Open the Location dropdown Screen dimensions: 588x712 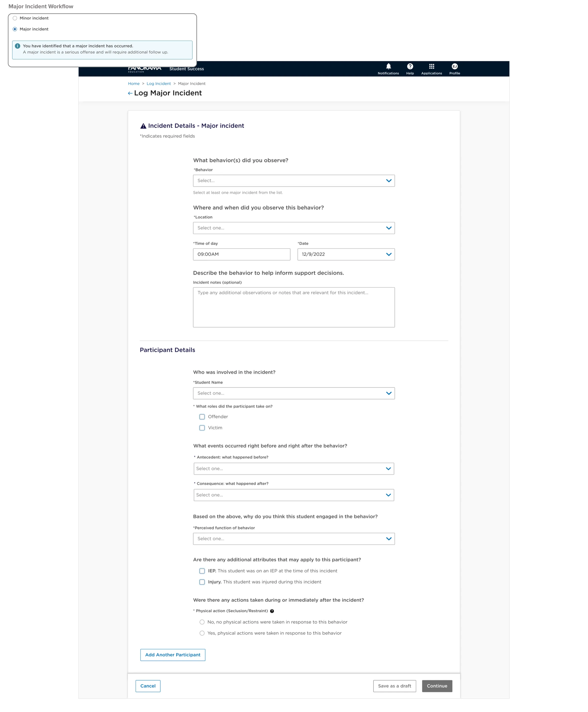(x=294, y=228)
